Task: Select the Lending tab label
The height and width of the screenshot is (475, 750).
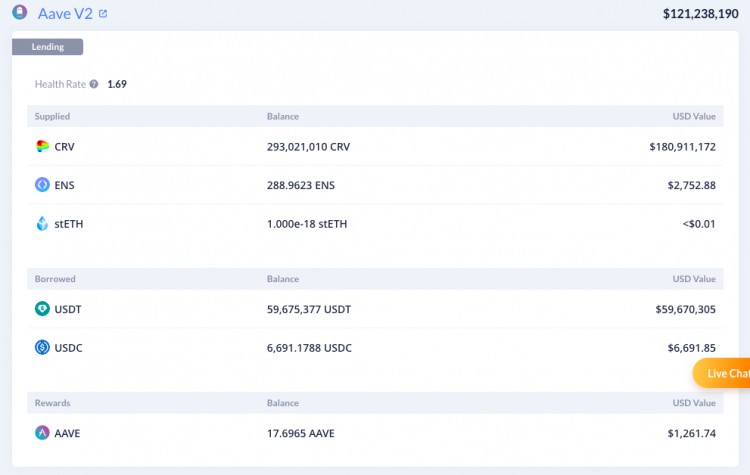Action: (x=47, y=47)
